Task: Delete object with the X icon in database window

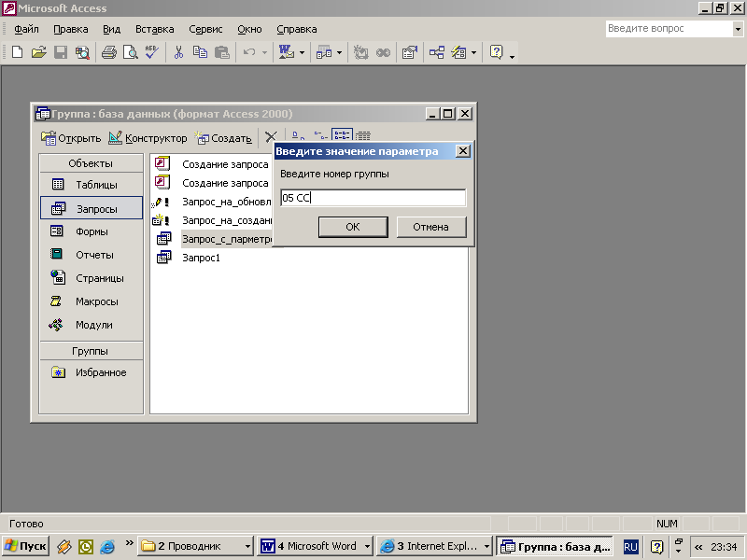Action: [x=271, y=137]
